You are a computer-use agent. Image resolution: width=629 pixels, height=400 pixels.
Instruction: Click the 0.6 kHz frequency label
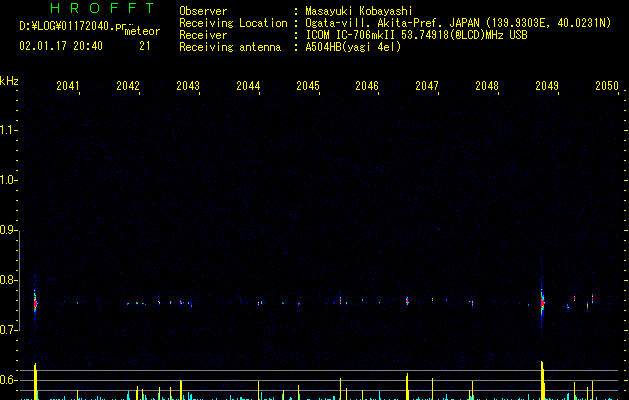(8, 380)
